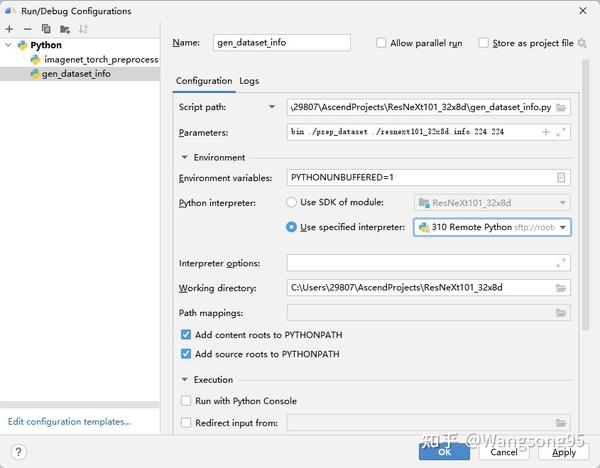Screen dimensions: 600x468
Task: Enable Allow parallel run checkbox
Action: (381, 43)
